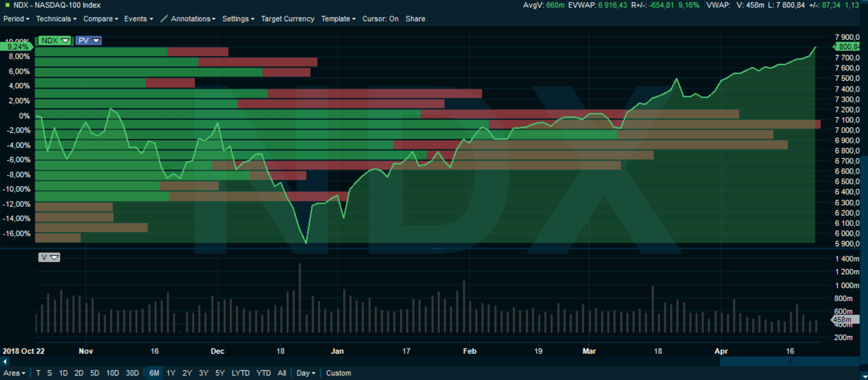Switch to the 2Y time range
Screen dimensions: 868x380
pyautogui.click(x=187, y=373)
